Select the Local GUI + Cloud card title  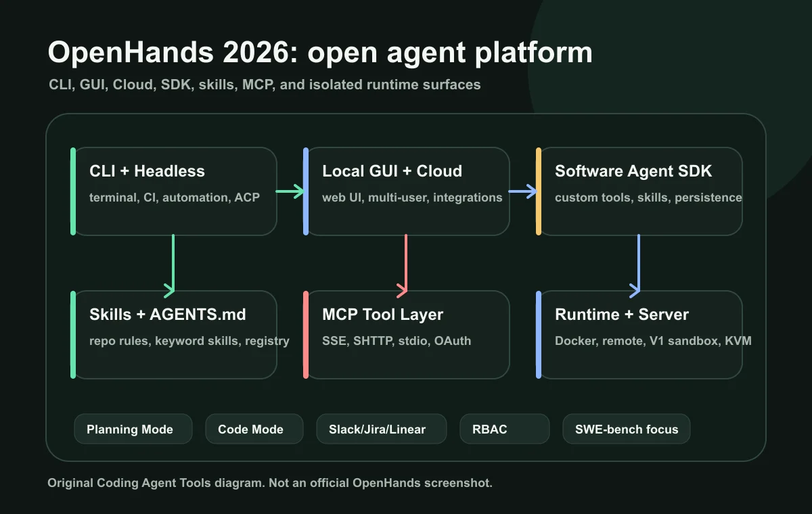pos(392,171)
